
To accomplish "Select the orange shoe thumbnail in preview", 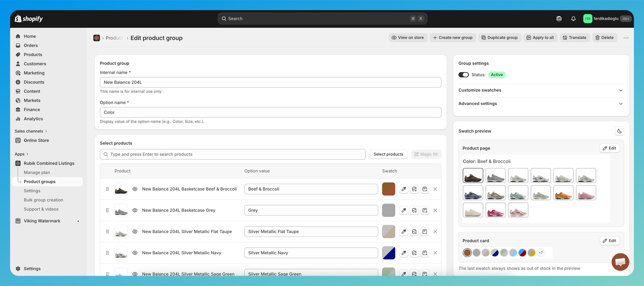I will [563, 193].
